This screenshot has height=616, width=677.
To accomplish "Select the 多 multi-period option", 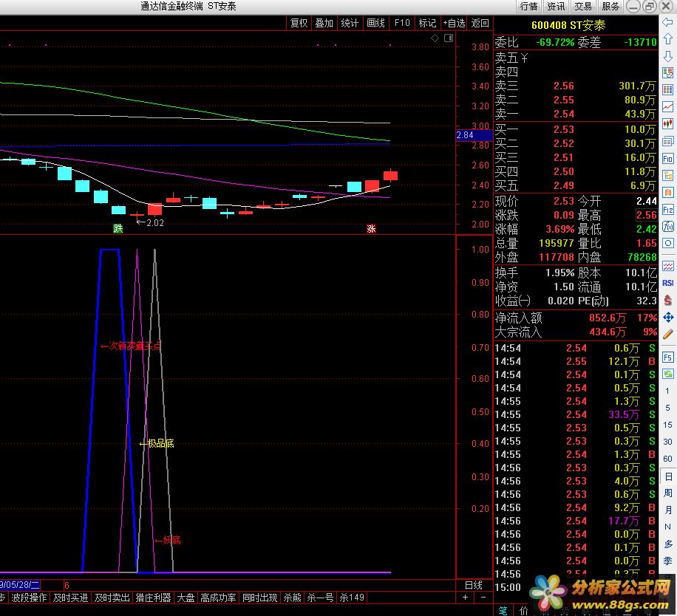I will click(x=667, y=544).
